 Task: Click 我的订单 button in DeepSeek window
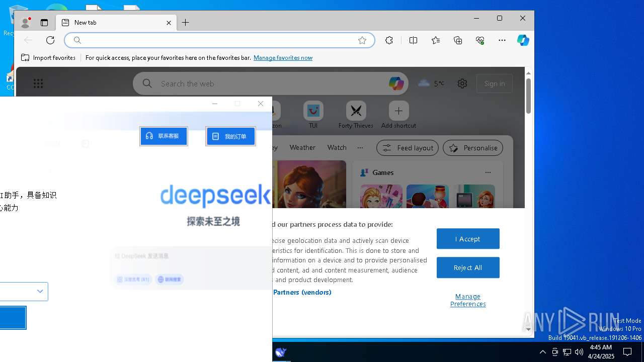click(x=230, y=136)
